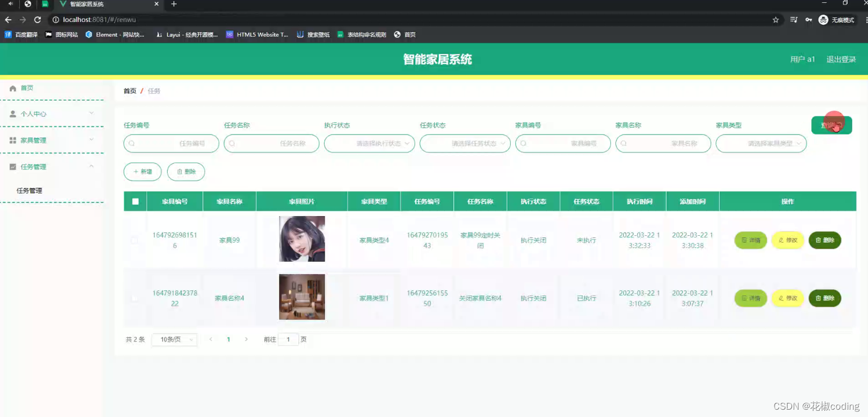Reload the page with the refresh icon
The image size is (868, 417).
[38, 20]
